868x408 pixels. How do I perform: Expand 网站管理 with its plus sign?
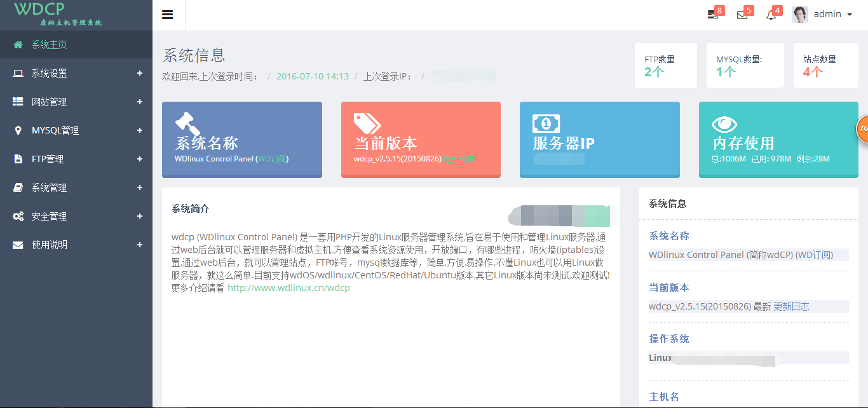(140, 102)
